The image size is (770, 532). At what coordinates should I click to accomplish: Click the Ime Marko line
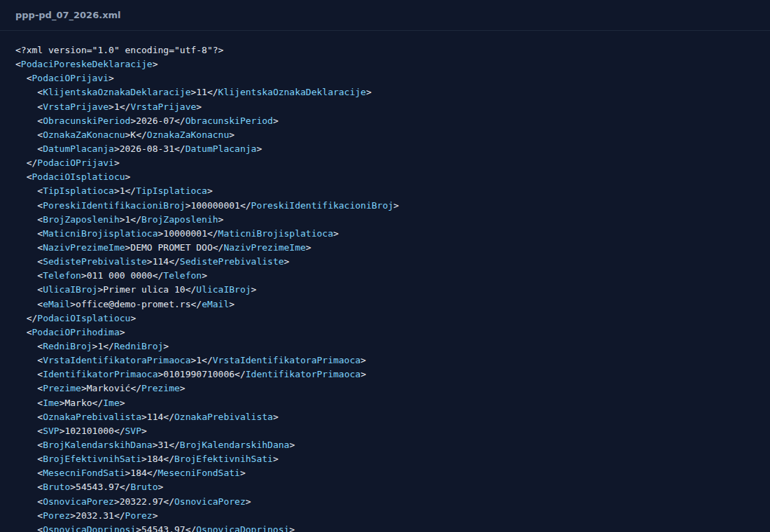[x=81, y=403]
